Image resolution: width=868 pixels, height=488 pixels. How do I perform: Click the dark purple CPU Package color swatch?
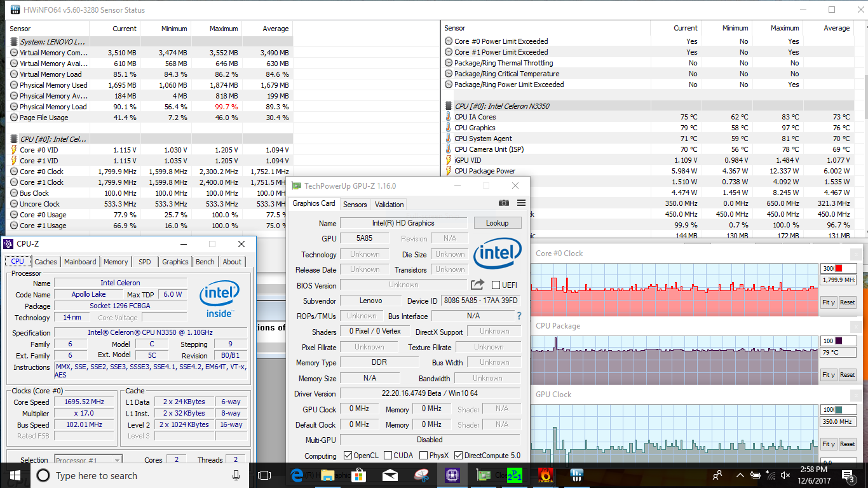click(x=839, y=341)
